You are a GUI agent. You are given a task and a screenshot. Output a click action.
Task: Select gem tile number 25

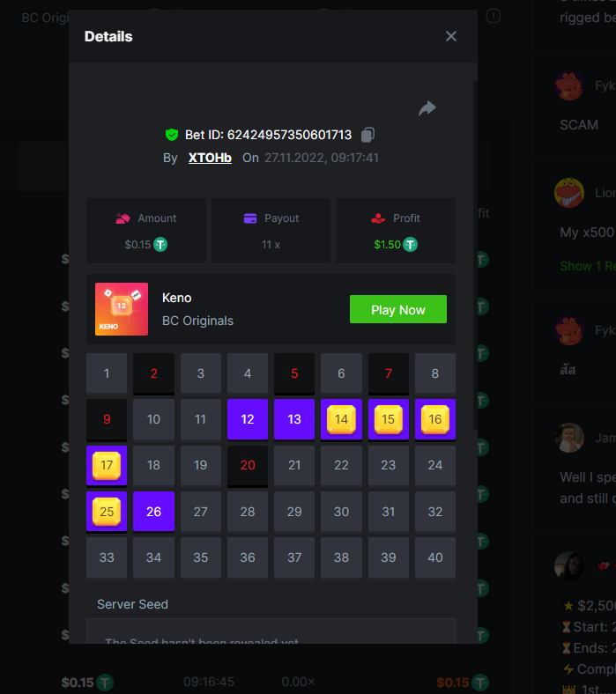coord(107,511)
